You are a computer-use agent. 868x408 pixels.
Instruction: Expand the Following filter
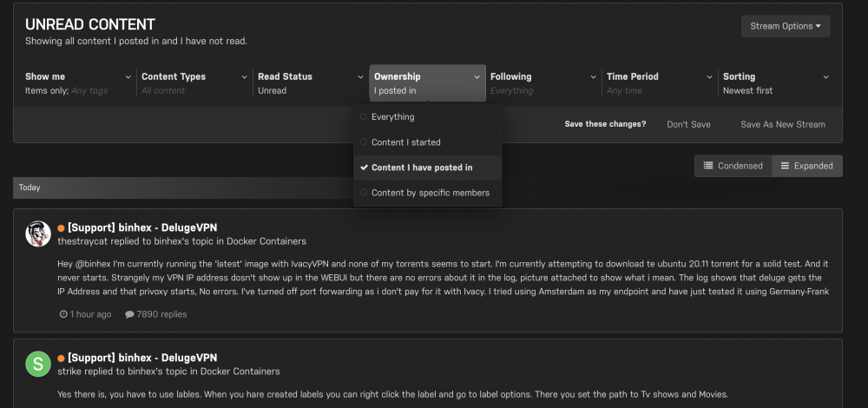tap(543, 83)
